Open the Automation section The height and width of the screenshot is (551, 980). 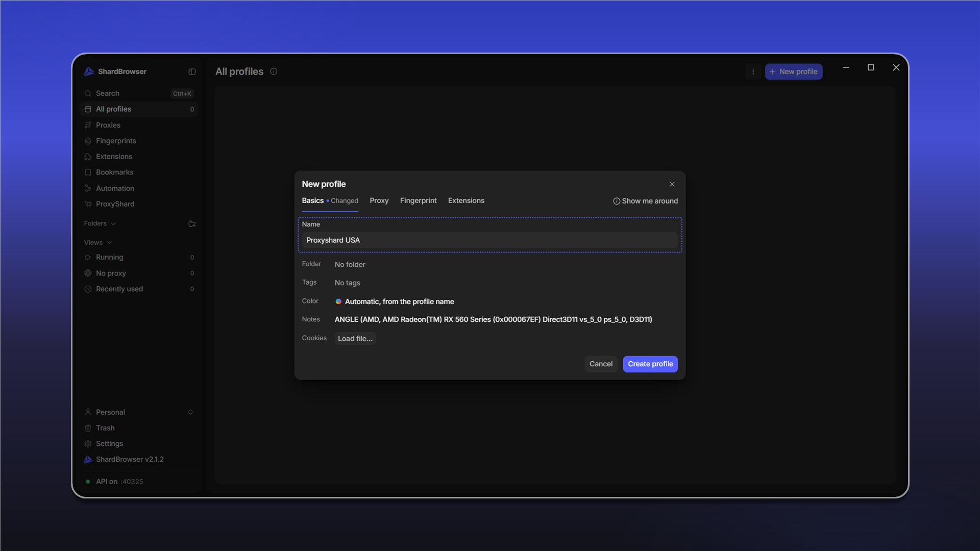coord(139,188)
